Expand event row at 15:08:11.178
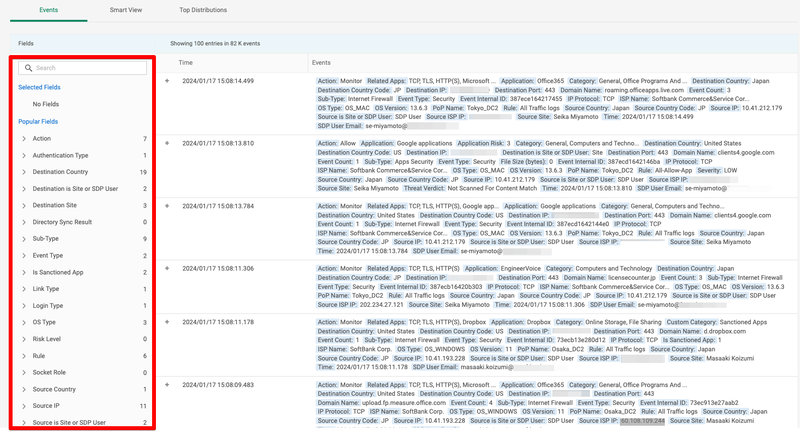Screen dimensions: 800x432 click(x=167, y=322)
